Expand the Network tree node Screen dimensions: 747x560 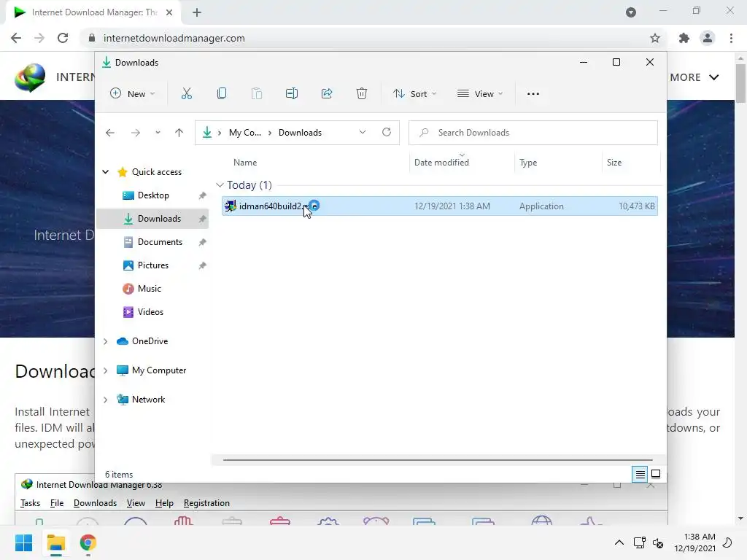[x=106, y=400]
